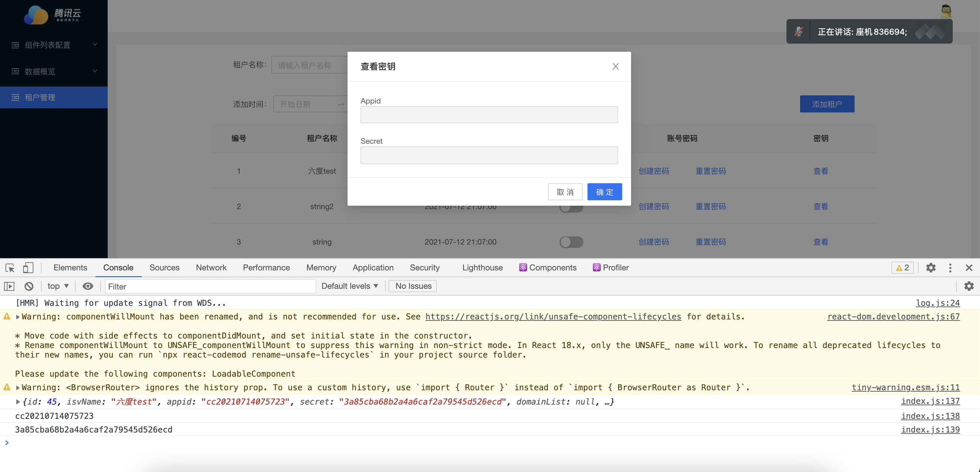Open the index.js:137 source link
This screenshot has width=980, height=472.
coord(930,401)
